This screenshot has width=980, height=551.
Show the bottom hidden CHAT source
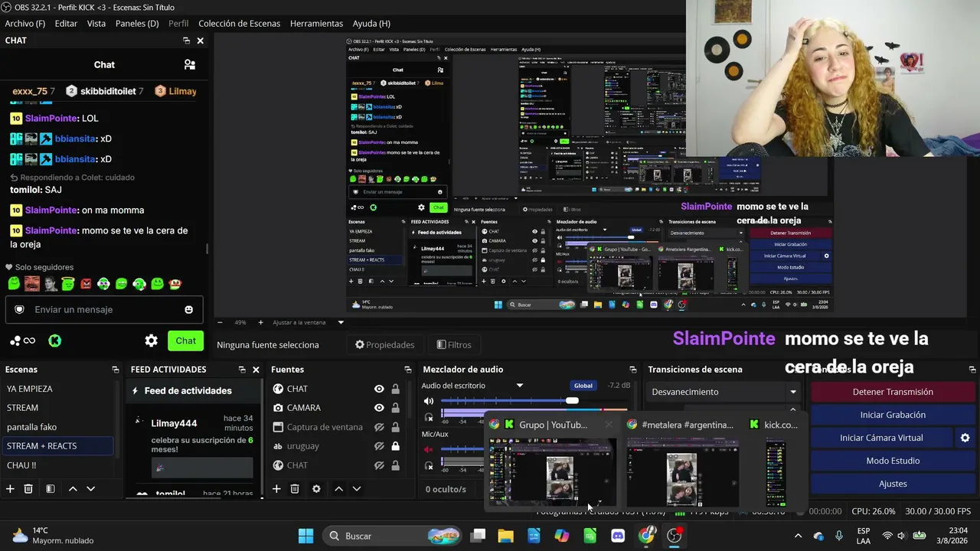tap(379, 465)
